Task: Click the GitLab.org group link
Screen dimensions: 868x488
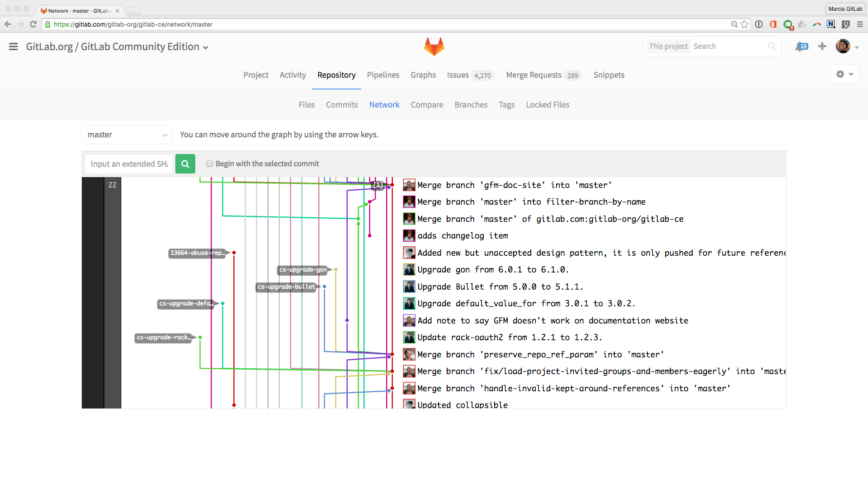Action: (x=49, y=47)
